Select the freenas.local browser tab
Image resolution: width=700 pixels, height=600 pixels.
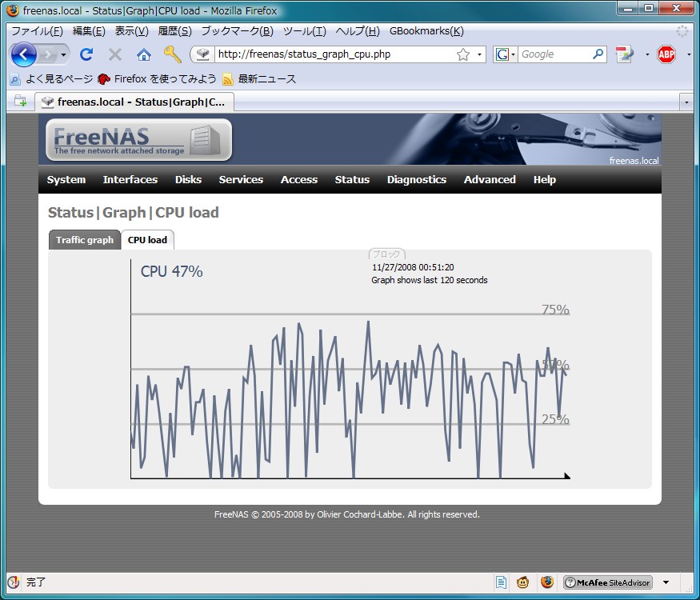pos(134,102)
